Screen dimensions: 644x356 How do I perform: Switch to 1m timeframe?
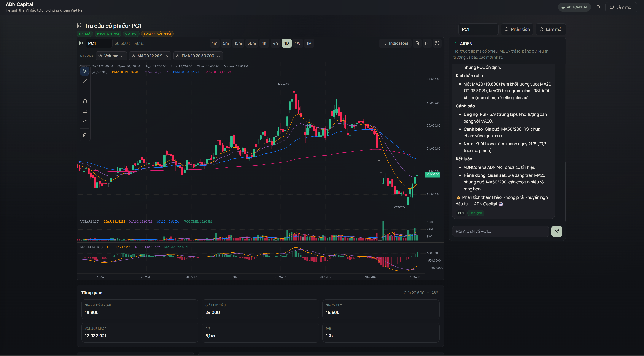[214, 43]
